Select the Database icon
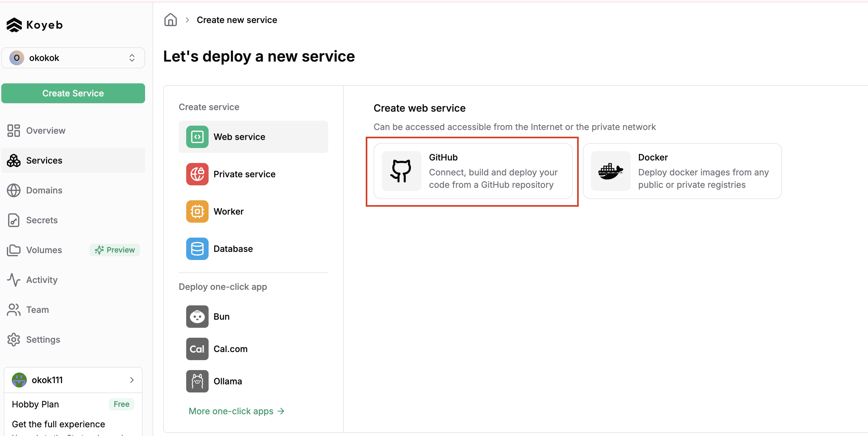Screen dimensions: 868x436 197,249
